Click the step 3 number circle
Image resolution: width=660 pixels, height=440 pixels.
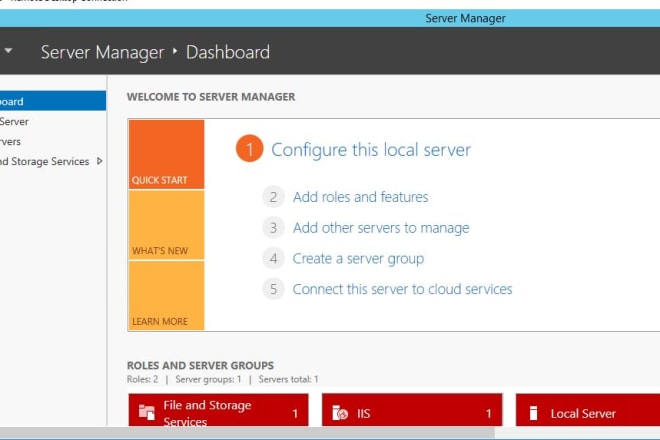tap(273, 227)
